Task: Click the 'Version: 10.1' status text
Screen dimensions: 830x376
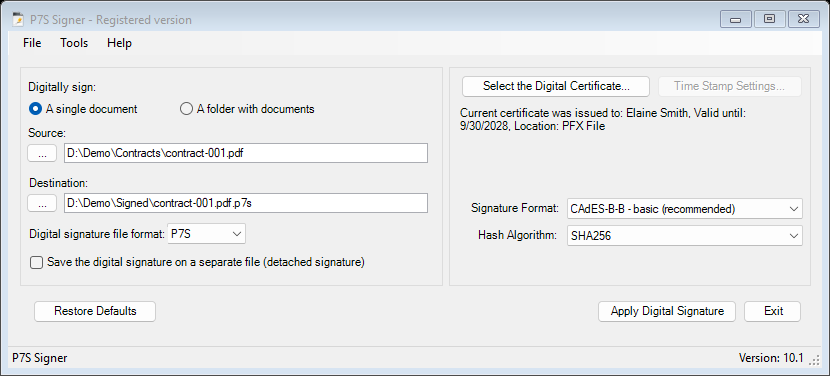Action: (771, 358)
